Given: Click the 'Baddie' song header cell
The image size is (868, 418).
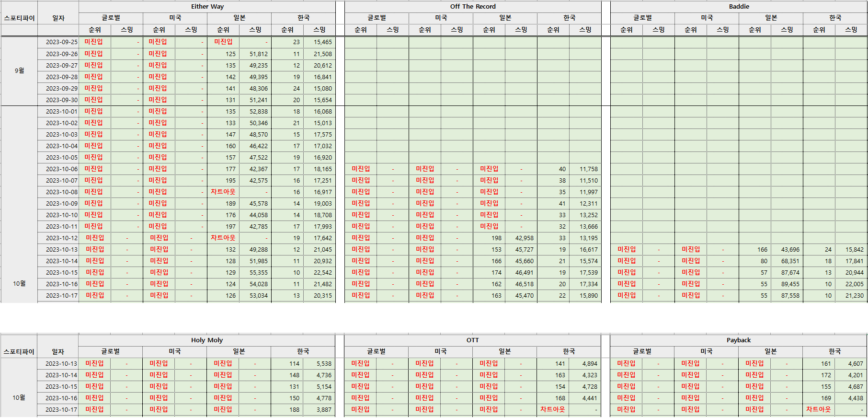Looking at the screenshot, I should click(739, 6).
